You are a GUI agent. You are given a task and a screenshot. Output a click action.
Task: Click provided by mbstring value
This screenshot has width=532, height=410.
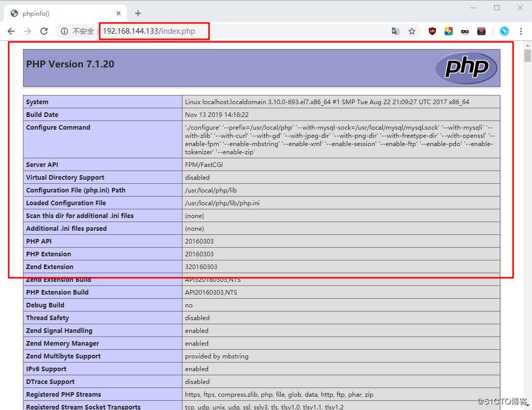[x=217, y=356]
